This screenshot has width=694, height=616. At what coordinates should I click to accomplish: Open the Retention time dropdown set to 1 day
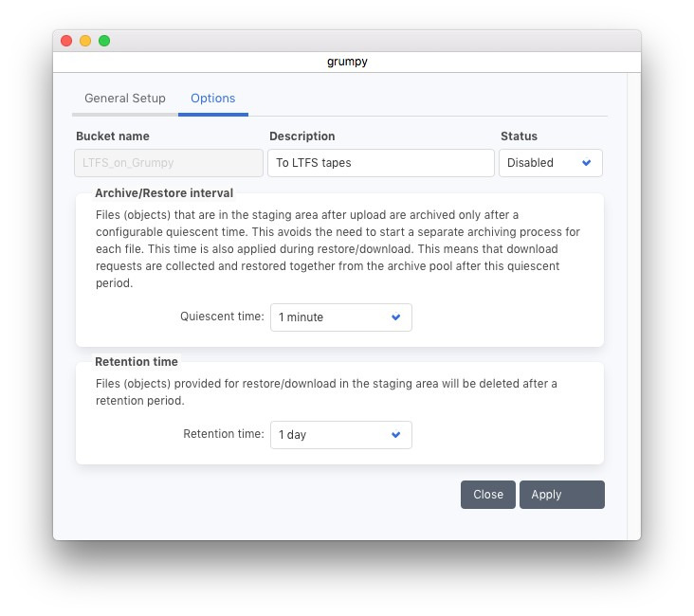pyautogui.click(x=340, y=435)
